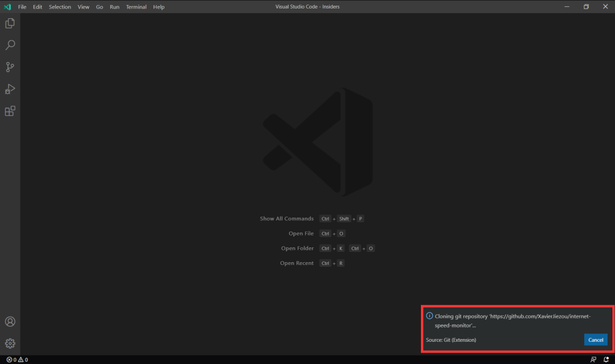Close the VS Code window
Screen dimensions: 615x364
tap(605, 7)
